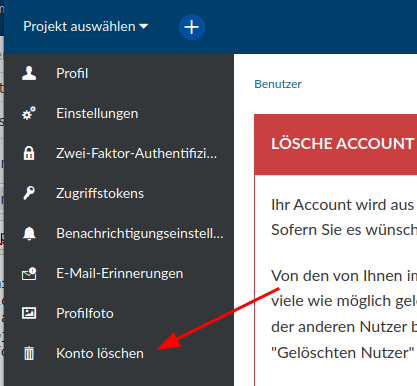Select the Konto löschen menu entry

tap(119, 353)
